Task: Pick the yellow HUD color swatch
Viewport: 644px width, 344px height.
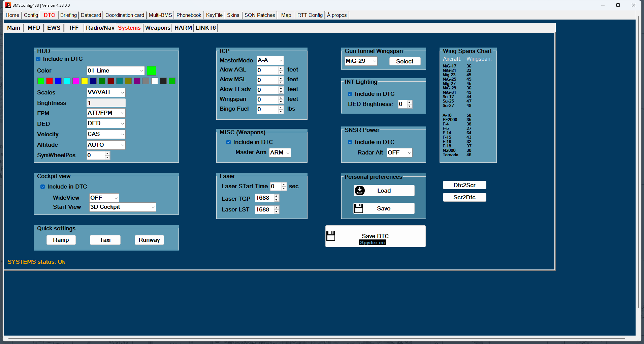Action: pyautogui.click(x=85, y=81)
